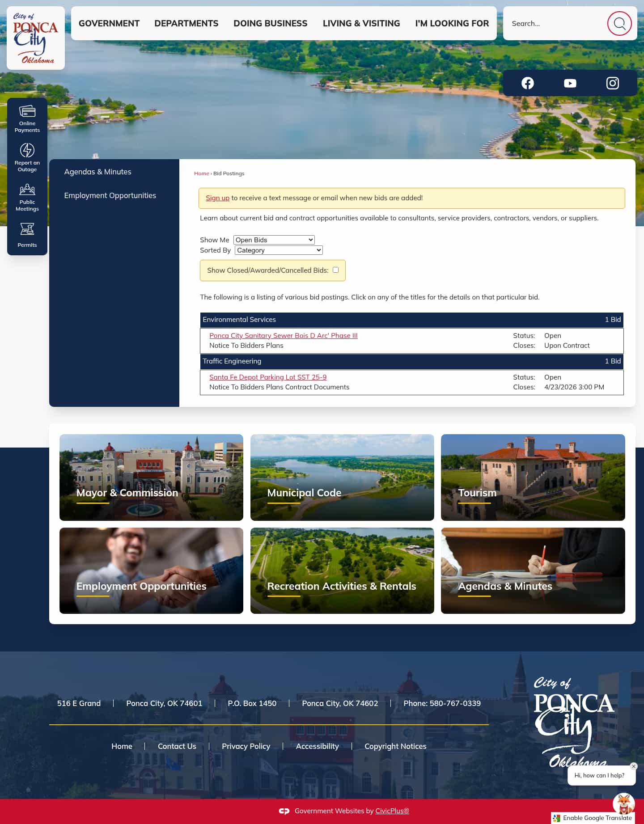Open the Show Me dropdown

coord(274,240)
